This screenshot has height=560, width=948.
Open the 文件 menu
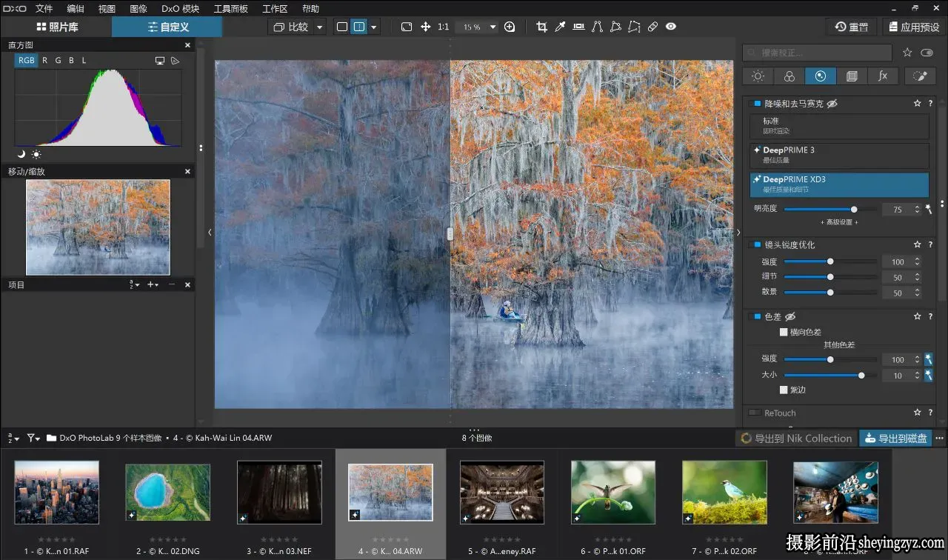[44, 9]
